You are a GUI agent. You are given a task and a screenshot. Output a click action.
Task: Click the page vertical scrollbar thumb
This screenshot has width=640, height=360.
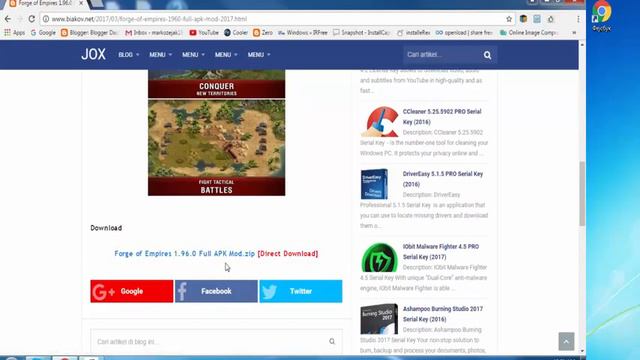[x=582, y=193]
